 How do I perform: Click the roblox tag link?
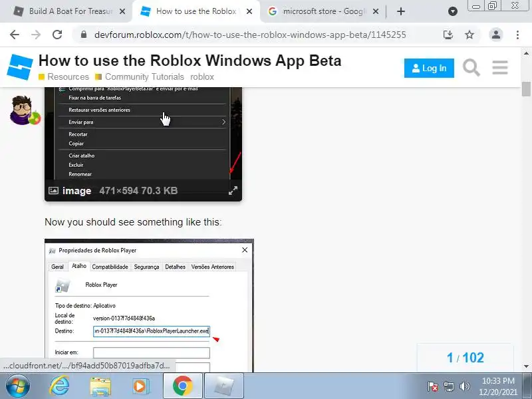[202, 77]
